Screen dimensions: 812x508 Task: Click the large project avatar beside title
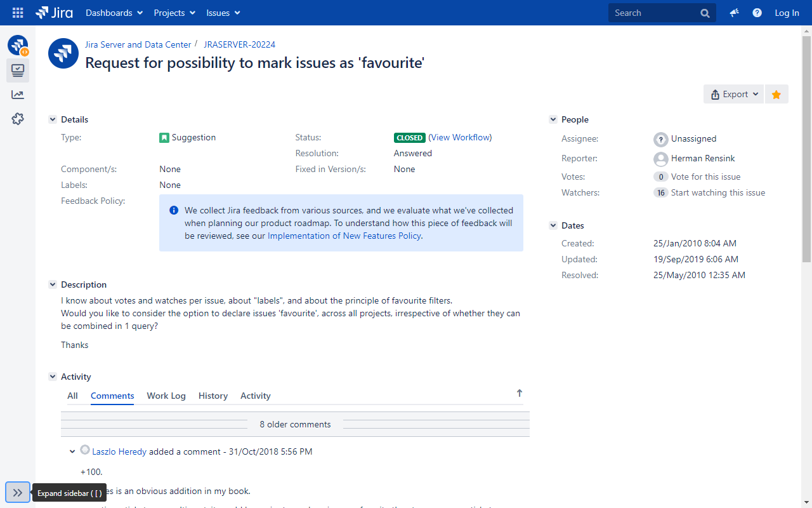[x=63, y=53]
